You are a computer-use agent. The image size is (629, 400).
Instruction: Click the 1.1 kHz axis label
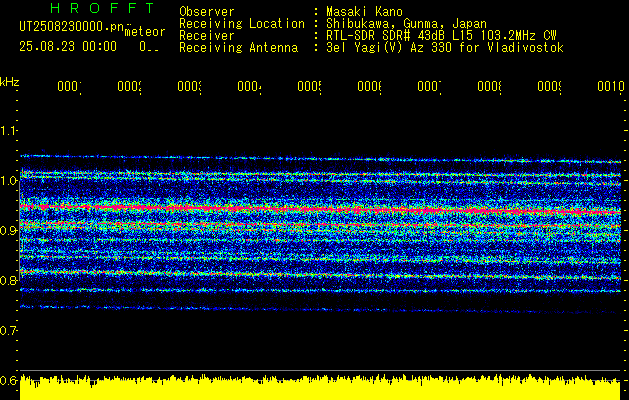coord(8,130)
